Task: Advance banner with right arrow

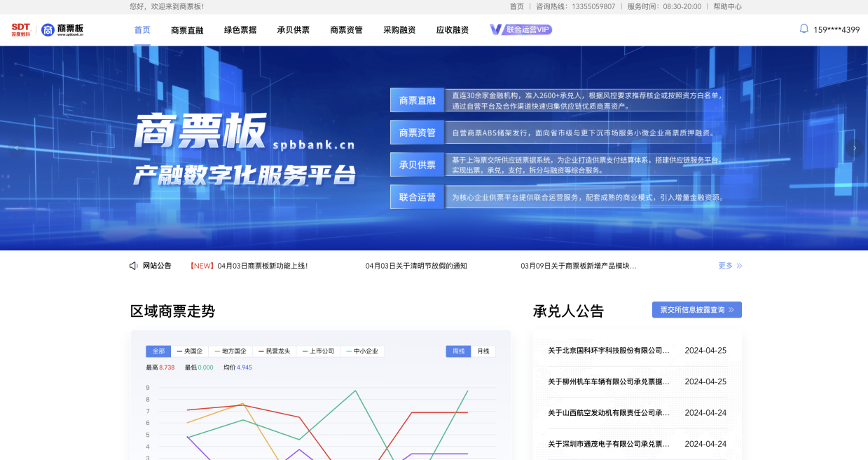Action: click(854, 148)
